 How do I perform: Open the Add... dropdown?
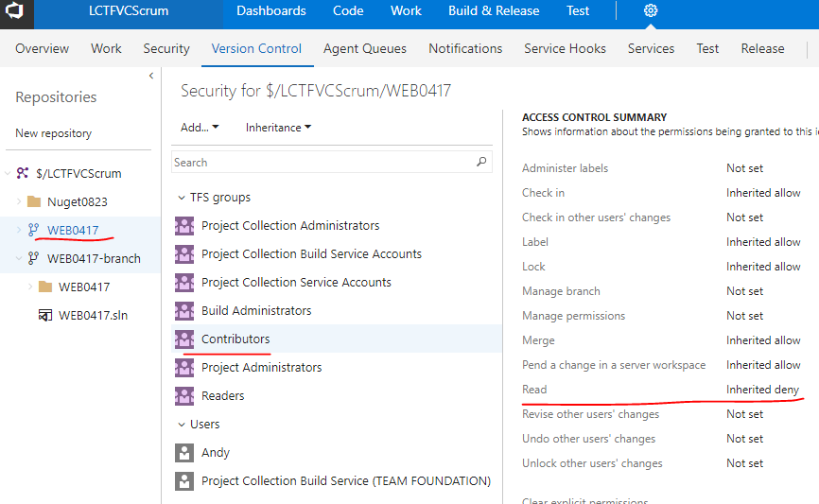(x=200, y=128)
